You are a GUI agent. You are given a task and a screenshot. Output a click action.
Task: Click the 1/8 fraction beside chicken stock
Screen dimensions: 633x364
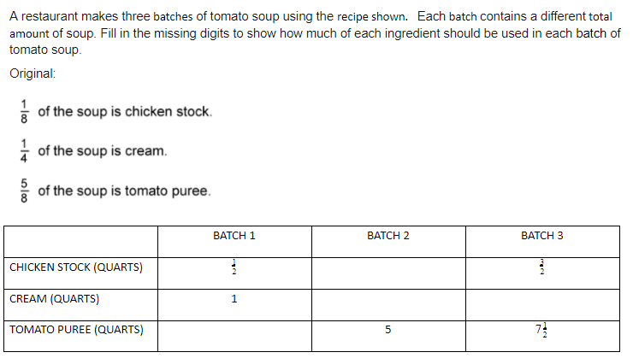[25, 113]
